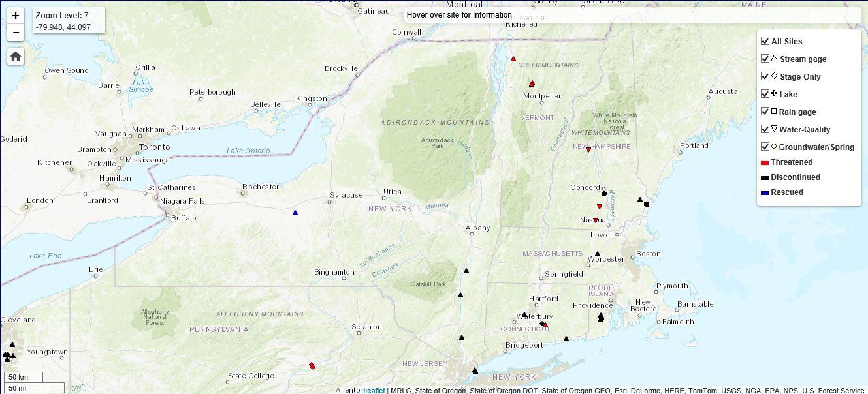
Task: Click the Lake Ontario label
Action: [x=248, y=151]
